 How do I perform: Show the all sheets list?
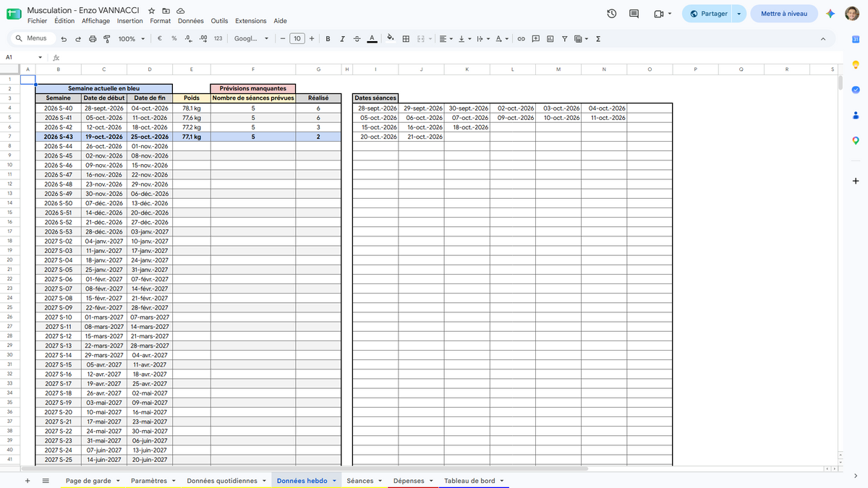pyautogui.click(x=46, y=481)
